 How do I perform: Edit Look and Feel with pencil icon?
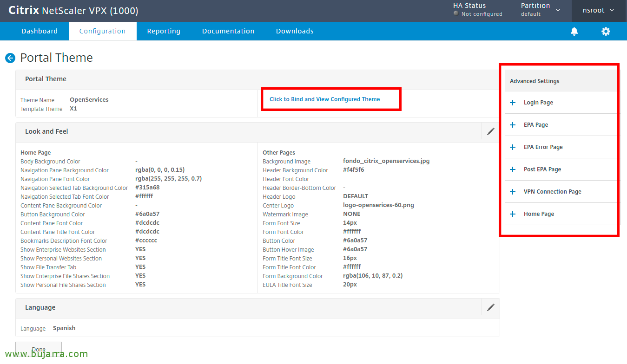coord(491,131)
